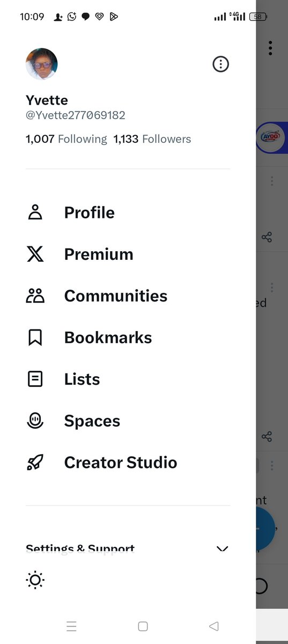
Task: Open account options three-dot circle icon
Action: [221, 64]
